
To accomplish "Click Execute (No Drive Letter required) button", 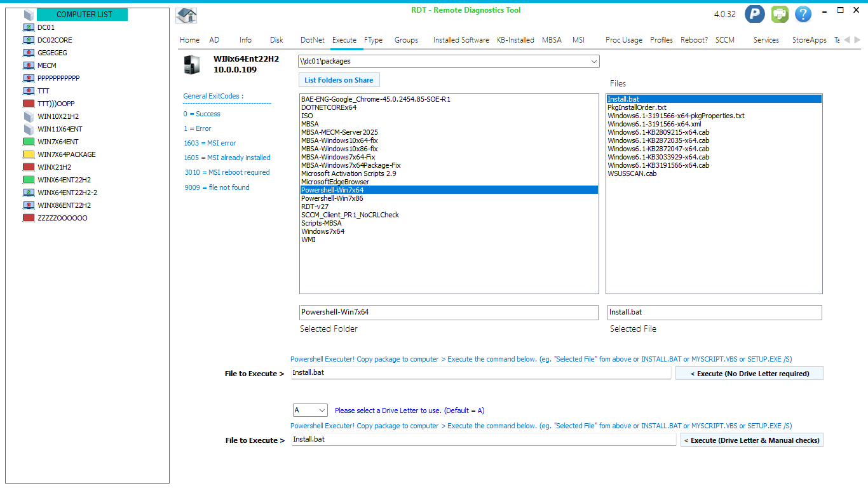I will point(749,374).
